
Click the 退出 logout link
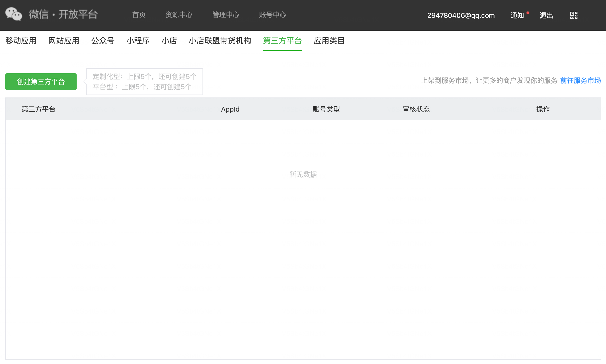546,15
